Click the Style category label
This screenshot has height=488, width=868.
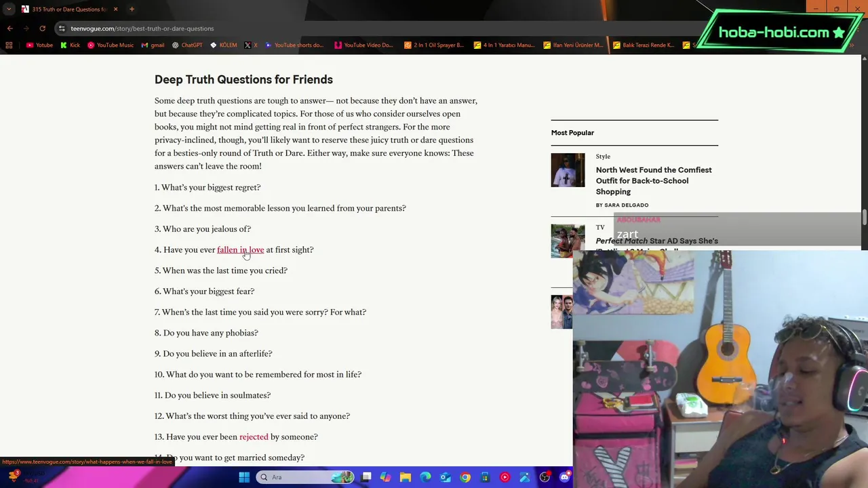coord(603,157)
